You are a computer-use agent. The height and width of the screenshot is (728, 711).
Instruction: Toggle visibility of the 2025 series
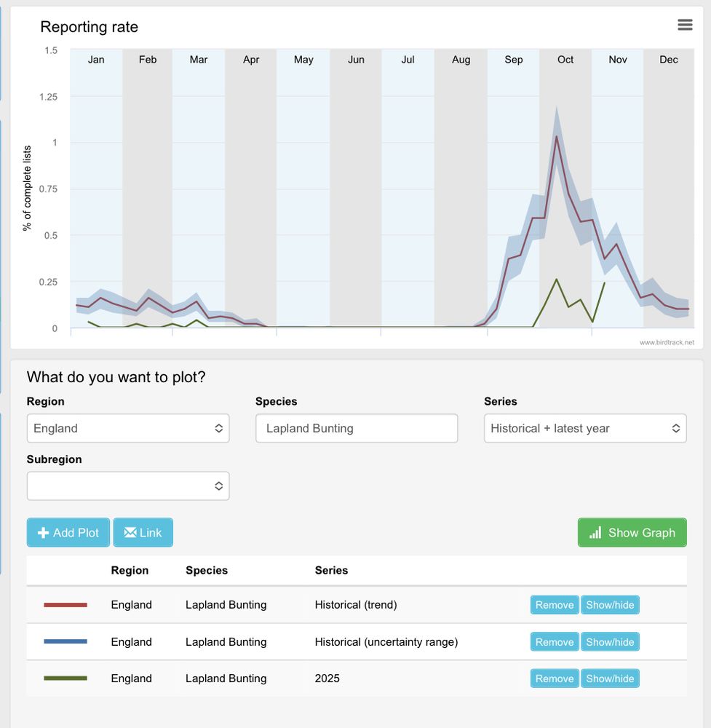click(x=610, y=678)
